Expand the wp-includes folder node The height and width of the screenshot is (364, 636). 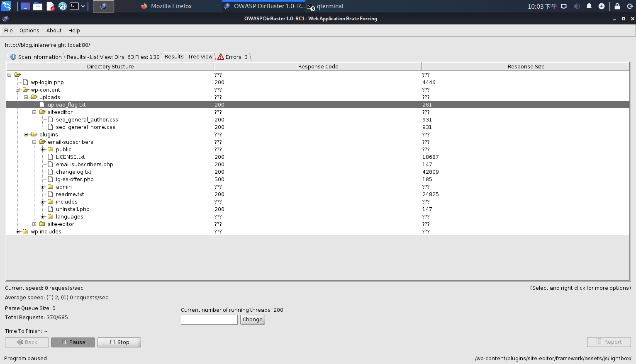pos(17,231)
